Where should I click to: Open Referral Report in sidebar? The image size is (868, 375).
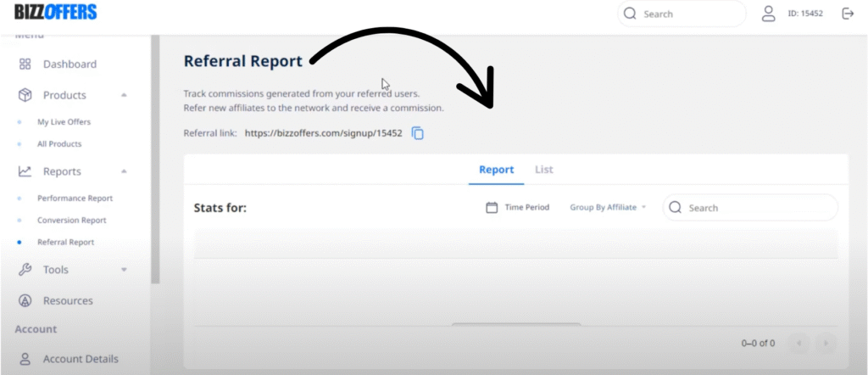[x=66, y=243]
